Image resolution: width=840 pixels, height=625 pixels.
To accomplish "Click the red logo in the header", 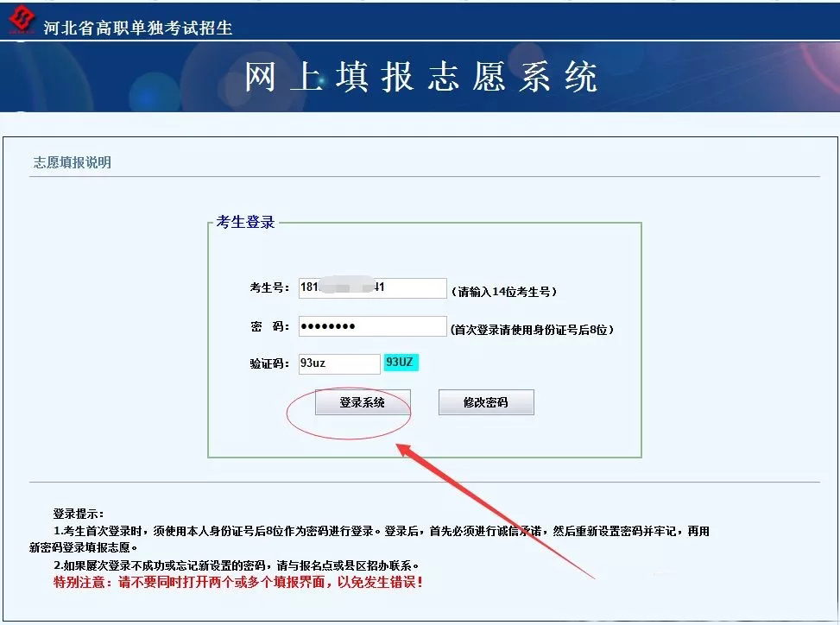I will pyautogui.click(x=21, y=19).
